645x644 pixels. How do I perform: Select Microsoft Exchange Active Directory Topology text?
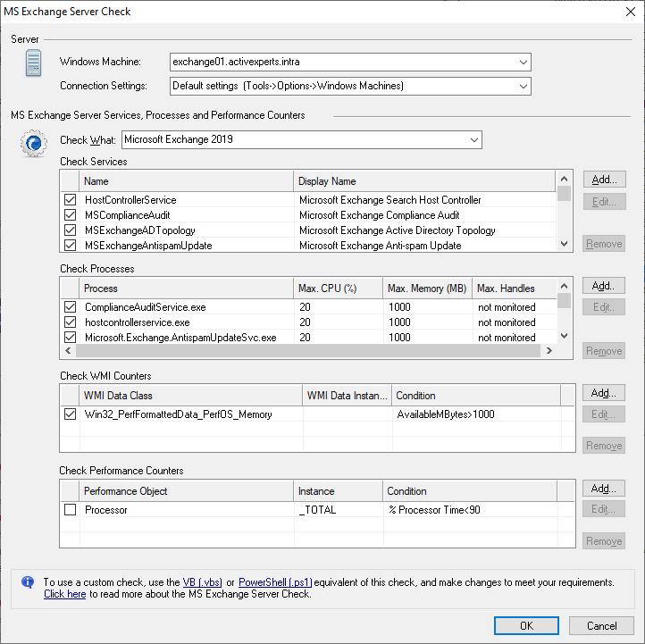[398, 230]
